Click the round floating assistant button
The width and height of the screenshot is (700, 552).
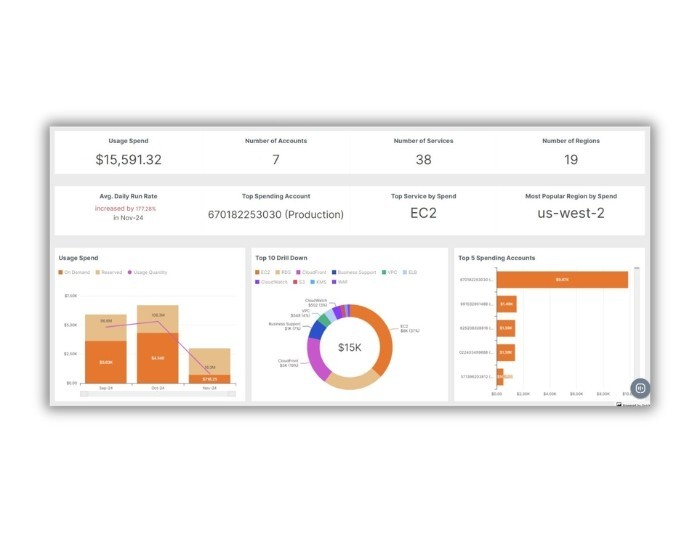pyautogui.click(x=640, y=388)
